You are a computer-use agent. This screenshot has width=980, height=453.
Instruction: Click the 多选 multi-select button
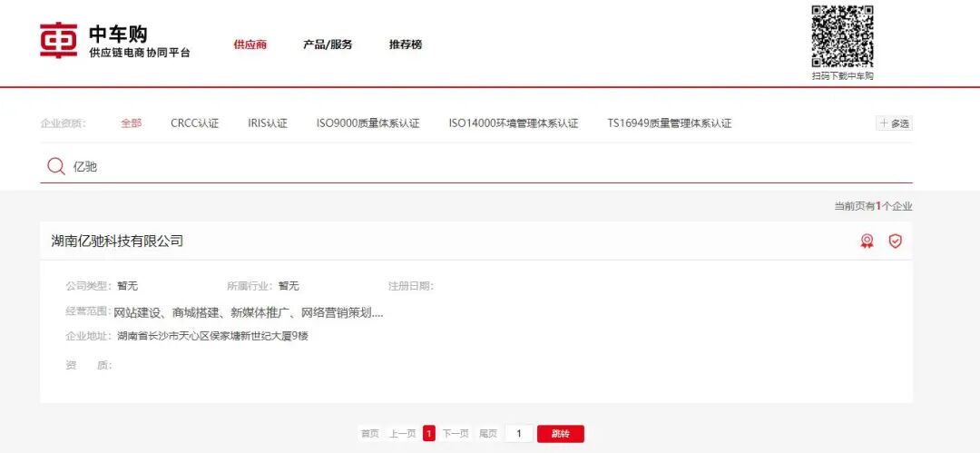[894, 123]
